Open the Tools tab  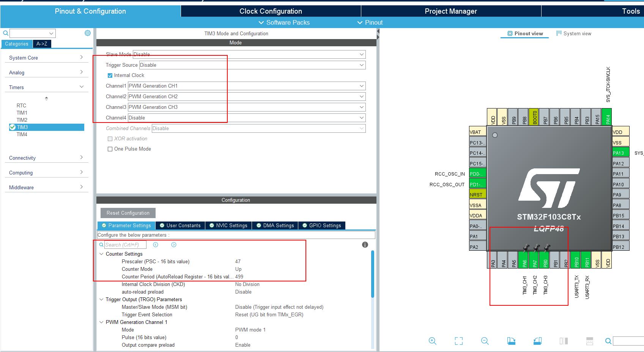coord(631,11)
